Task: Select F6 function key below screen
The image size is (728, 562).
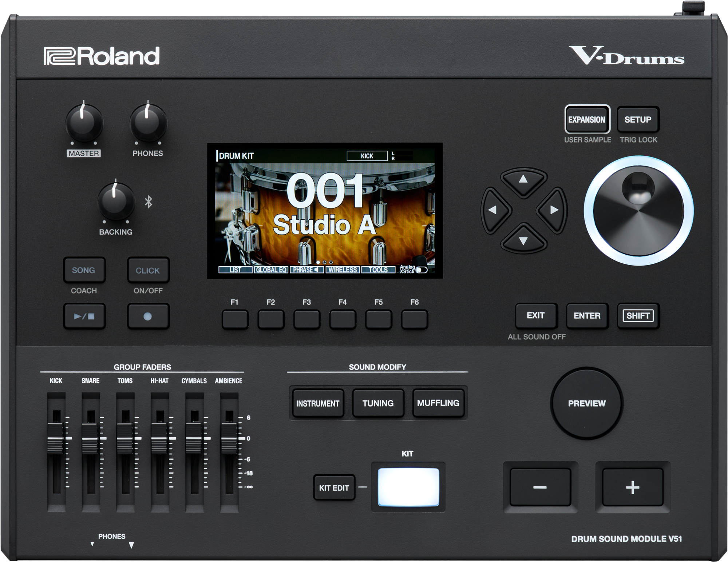Action: 415,319
